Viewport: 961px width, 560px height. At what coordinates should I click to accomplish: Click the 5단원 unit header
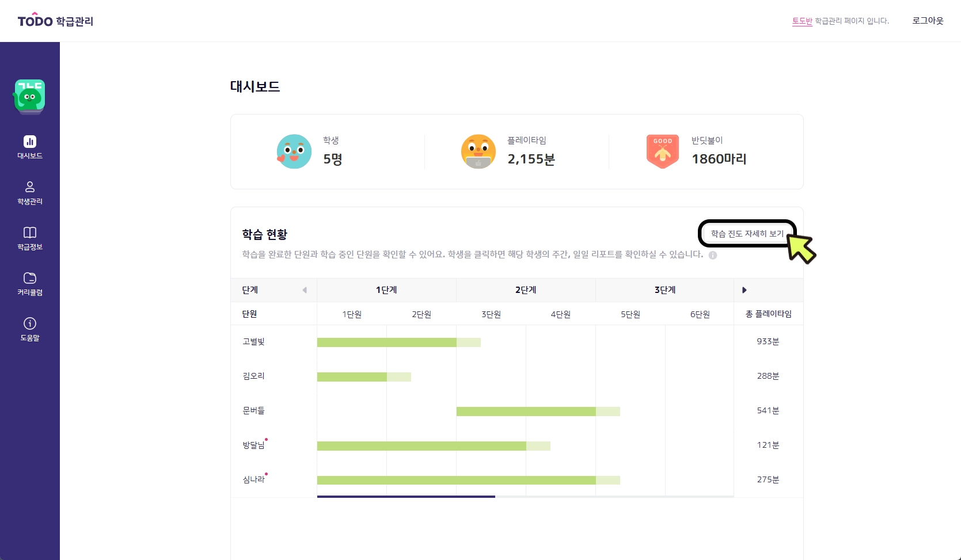(630, 314)
